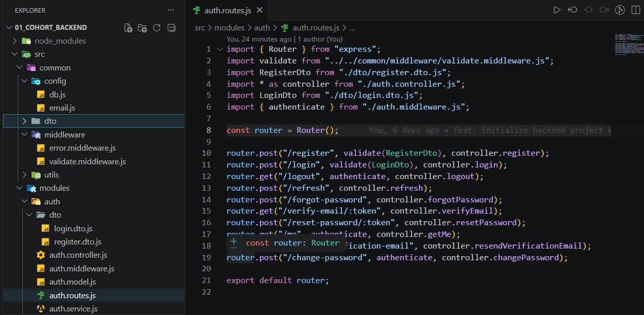Click the New File icon in Explorer

(x=129, y=28)
